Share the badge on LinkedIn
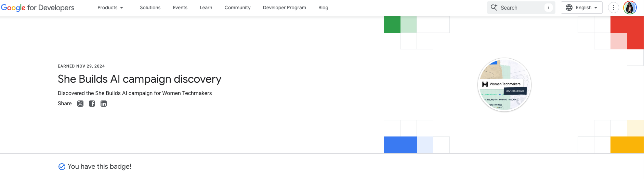This screenshot has width=644, height=179. (x=104, y=104)
